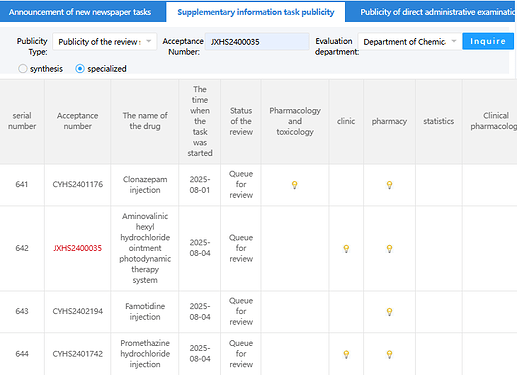Open the Evaluation department dropdown
This screenshot has height=375, width=517.
tap(409, 42)
